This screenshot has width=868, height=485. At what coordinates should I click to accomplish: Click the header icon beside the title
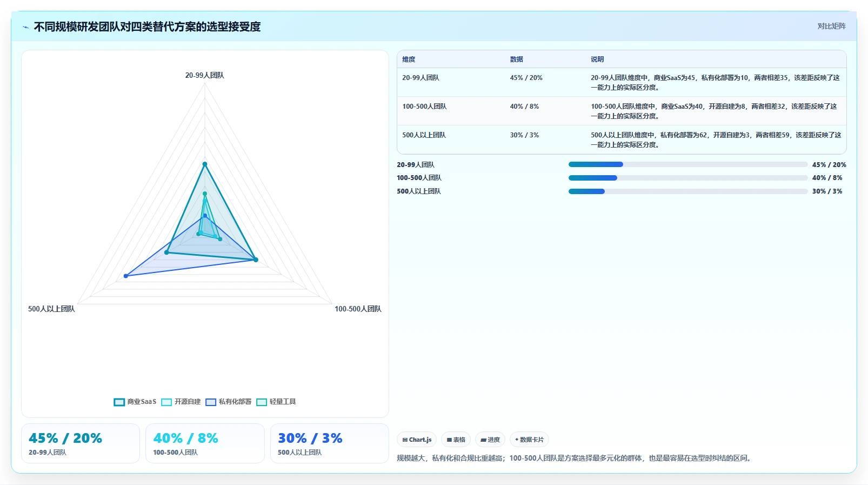click(x=25, y=27)
